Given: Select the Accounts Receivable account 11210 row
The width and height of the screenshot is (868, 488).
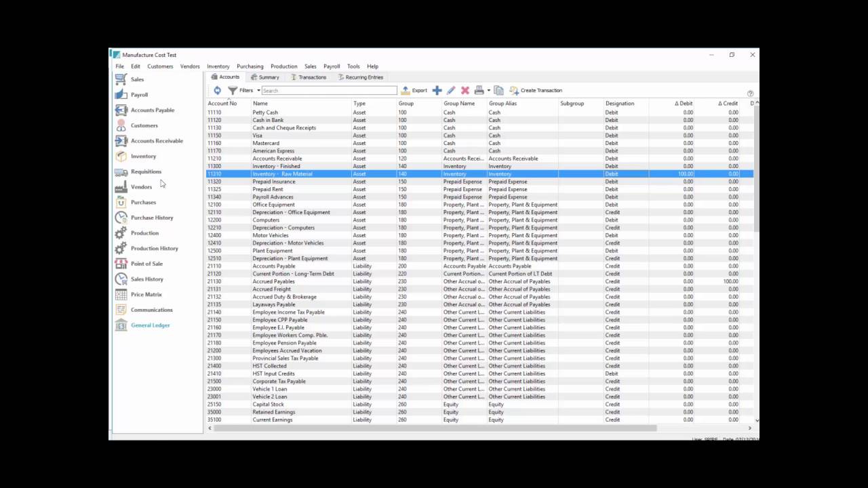Looking at the screenshot, I should point(479,159).
